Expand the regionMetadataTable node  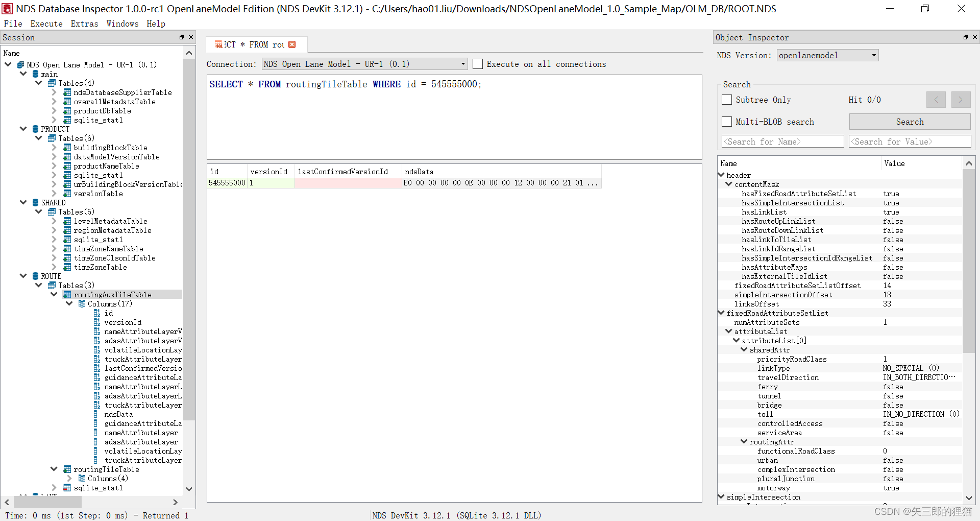[54, 230]
